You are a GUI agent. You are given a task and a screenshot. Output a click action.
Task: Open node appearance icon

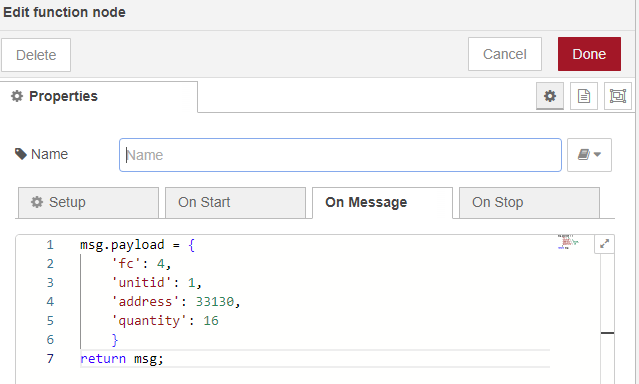pos(618,96)
